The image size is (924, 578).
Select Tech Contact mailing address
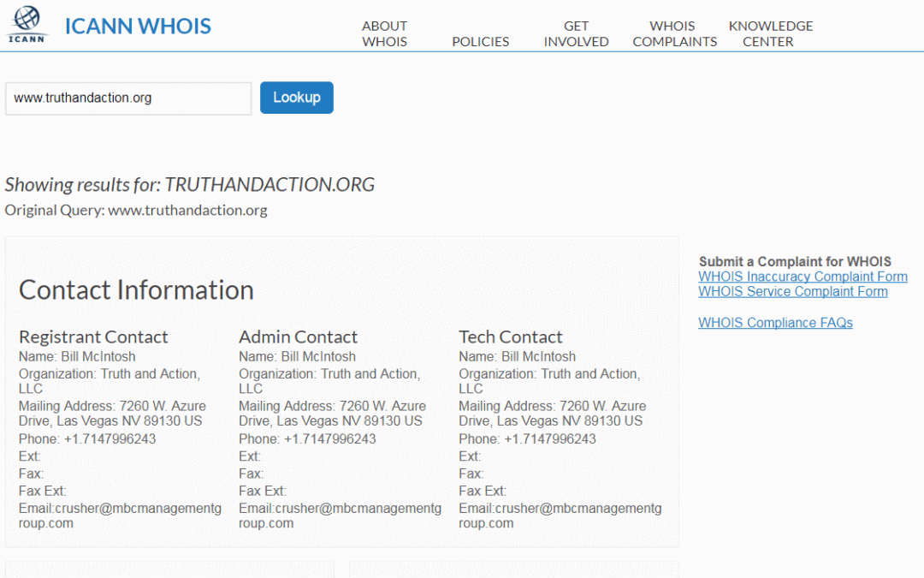point(552,414)
